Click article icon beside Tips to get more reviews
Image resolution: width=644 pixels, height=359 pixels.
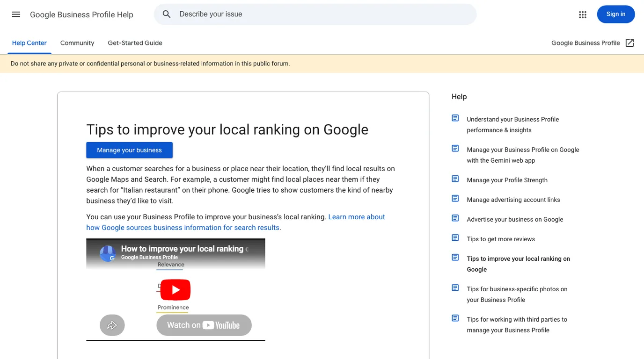click(x=455, y=238)
